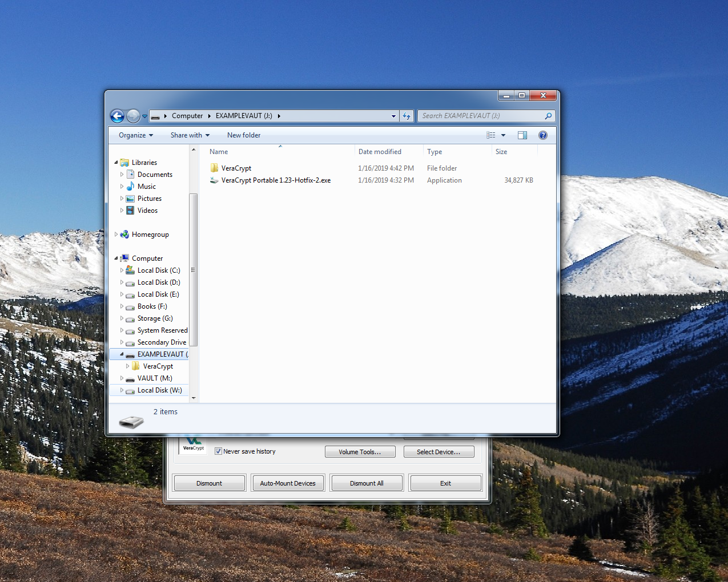Image resolution: width=728 pixels, height=582 pixels.
Task: Click the VAULT (M:) drive icon
Action: pyautogui.click(x=130, y=379)
